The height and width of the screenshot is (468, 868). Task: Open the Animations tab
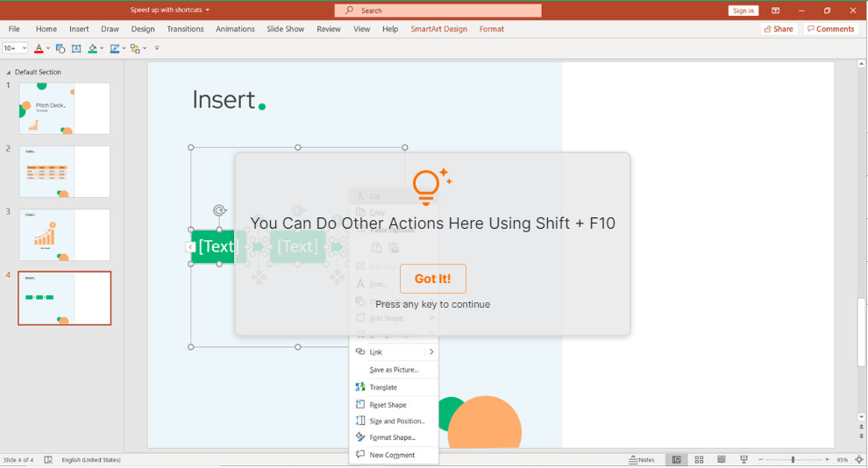235,29
